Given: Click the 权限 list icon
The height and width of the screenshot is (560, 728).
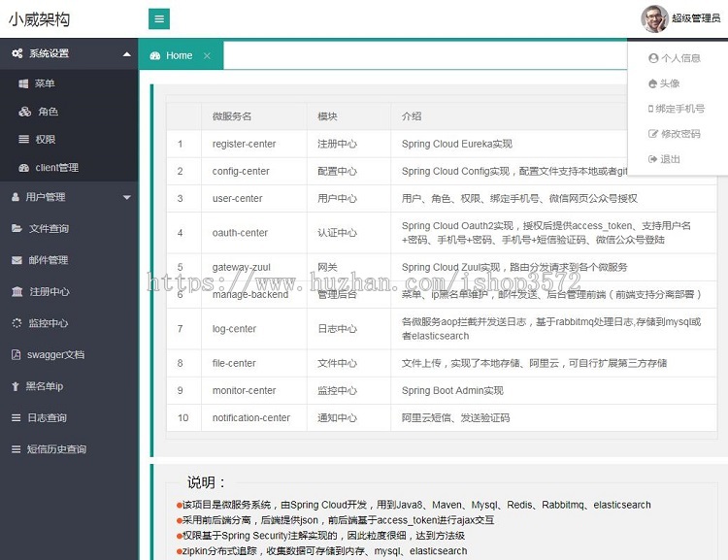Looking at the screenshot, I should click(23, 140).
